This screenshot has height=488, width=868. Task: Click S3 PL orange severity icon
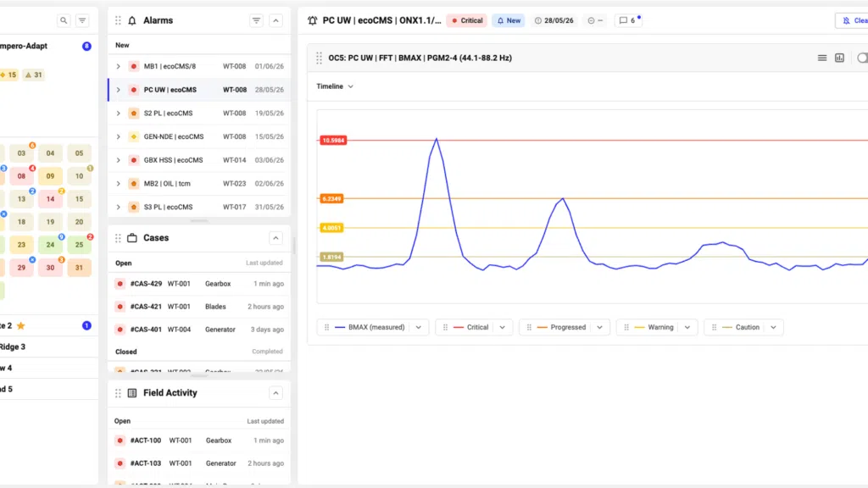133,207
